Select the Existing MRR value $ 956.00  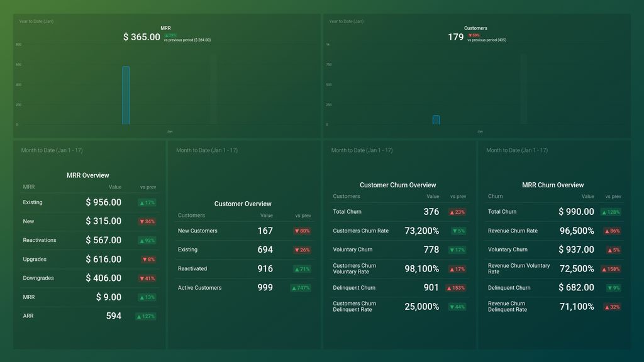104,202
